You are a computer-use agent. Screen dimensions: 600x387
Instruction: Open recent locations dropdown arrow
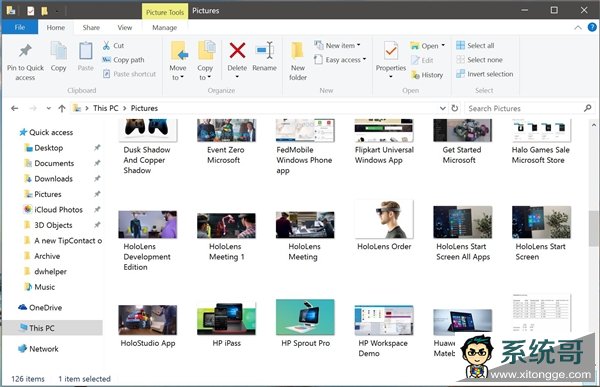(x=49, y=108)
